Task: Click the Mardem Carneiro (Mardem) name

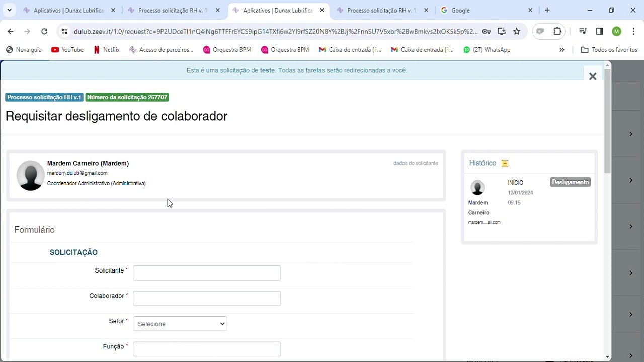Action: [88, 163]
